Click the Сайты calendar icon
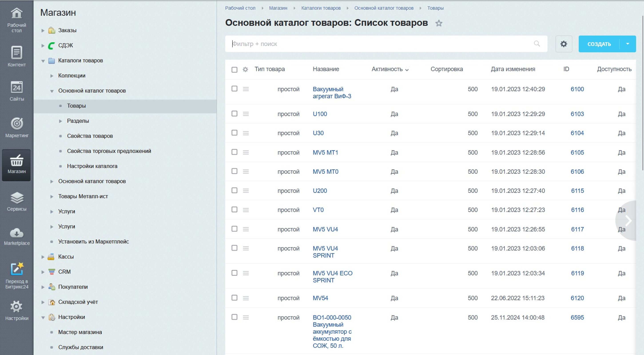Image resolution: width=644 pixels, height=355 pixels. (x=16, y=87)
